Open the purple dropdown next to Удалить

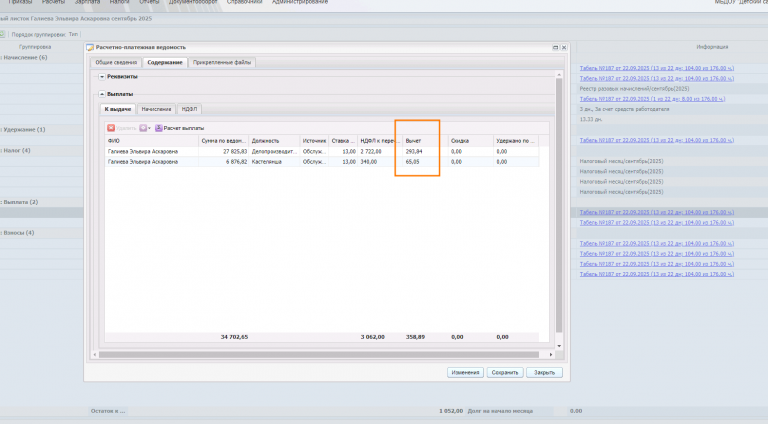tap(145, 128)
